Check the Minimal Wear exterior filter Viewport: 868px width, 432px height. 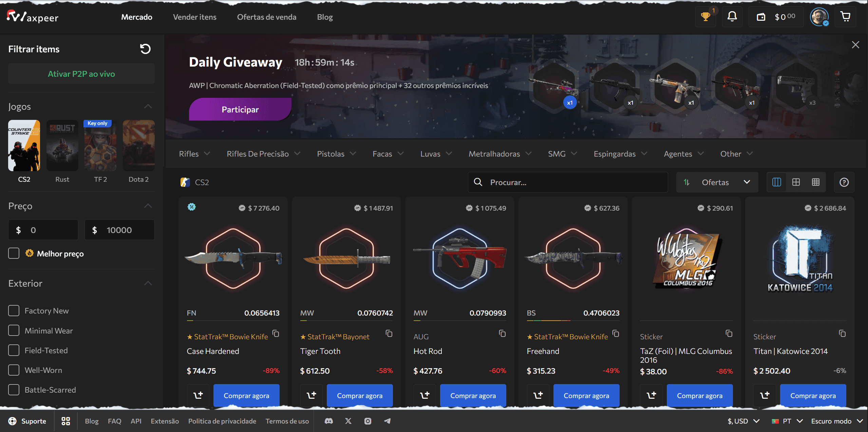coord(14,330)
